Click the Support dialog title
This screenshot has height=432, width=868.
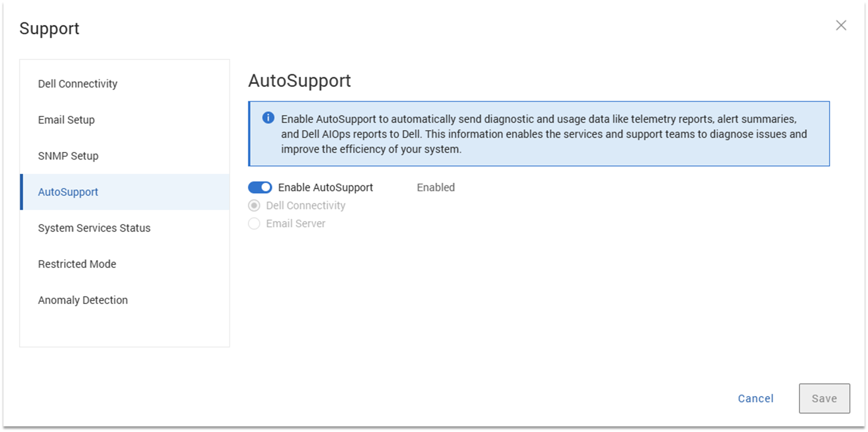tap(49, 28)
